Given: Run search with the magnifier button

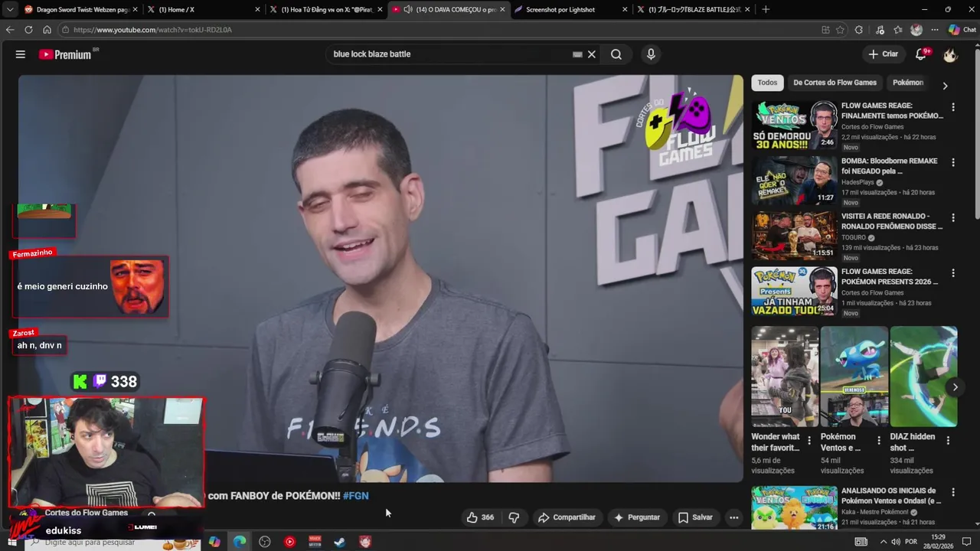Looking at the screenshot, I should pyautogui.click(x=616, y=54).
